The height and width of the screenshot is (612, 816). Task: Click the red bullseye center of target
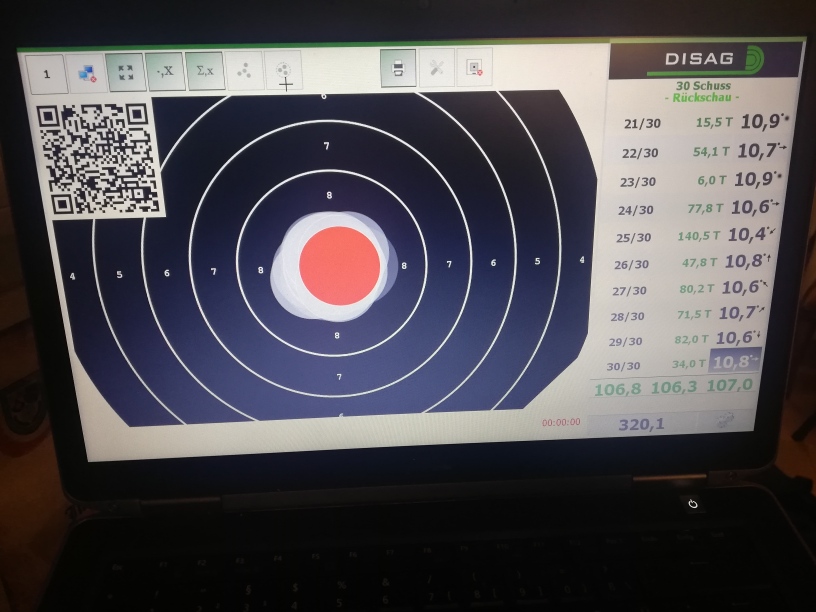tap(340, 266)
